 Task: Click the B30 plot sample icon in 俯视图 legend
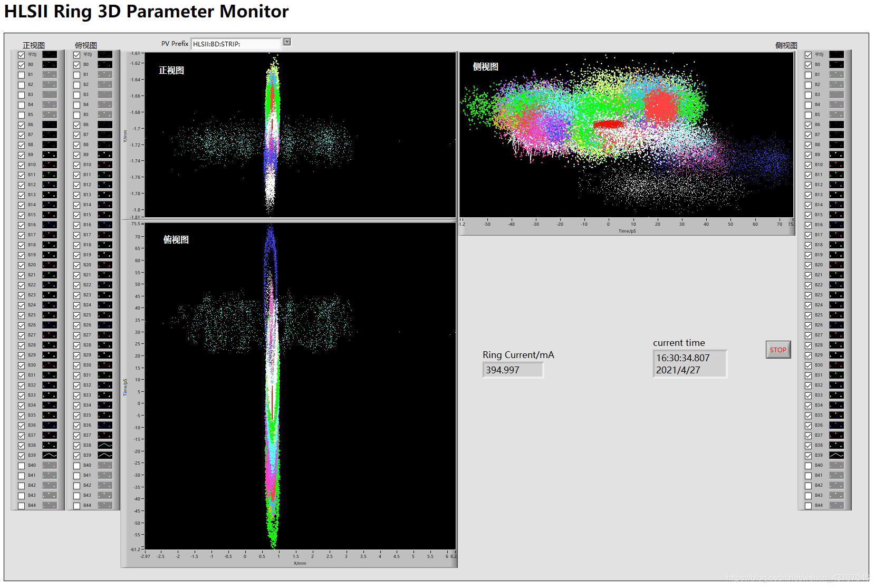tap(105, 365)
